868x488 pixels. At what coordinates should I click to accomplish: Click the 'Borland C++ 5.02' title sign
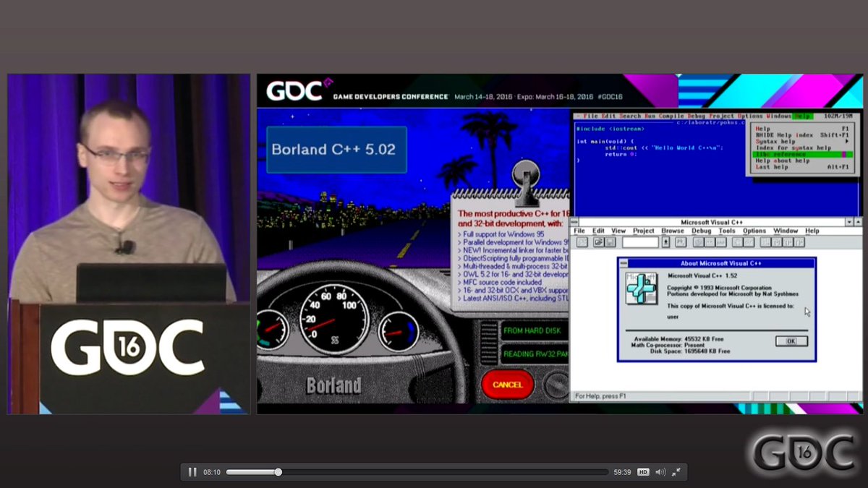[x=336, y=150]
